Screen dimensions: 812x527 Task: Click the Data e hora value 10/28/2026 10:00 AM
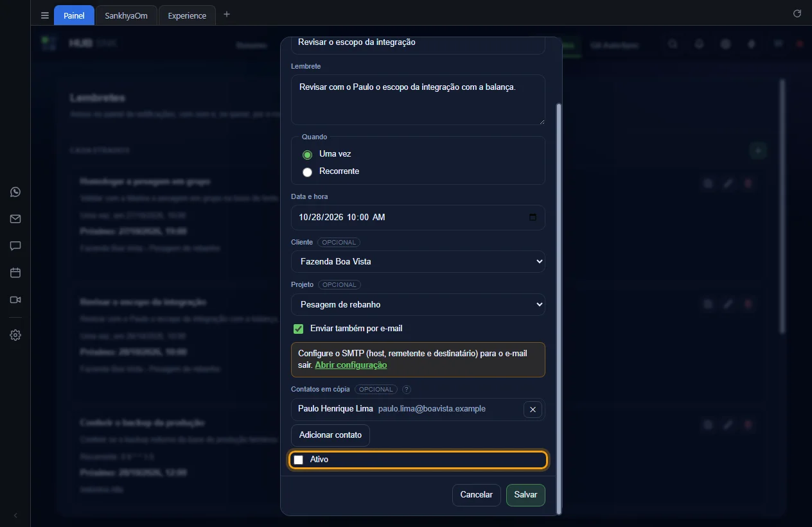point(342,217)
